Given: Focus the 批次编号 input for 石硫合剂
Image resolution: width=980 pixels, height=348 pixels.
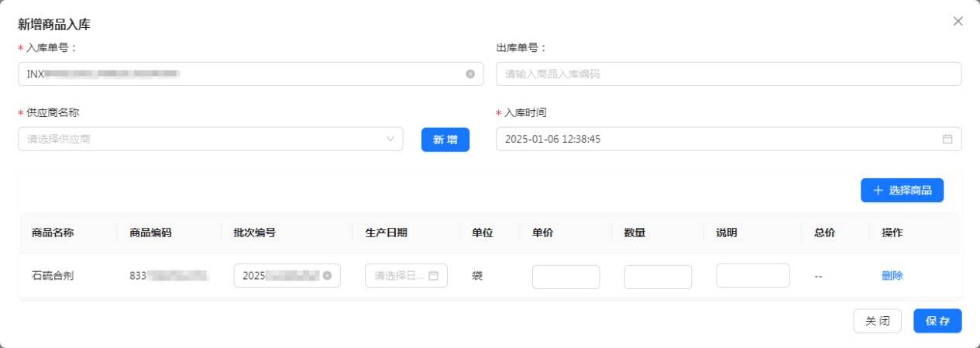Looking at the screenshot, I should coord(287,276).
